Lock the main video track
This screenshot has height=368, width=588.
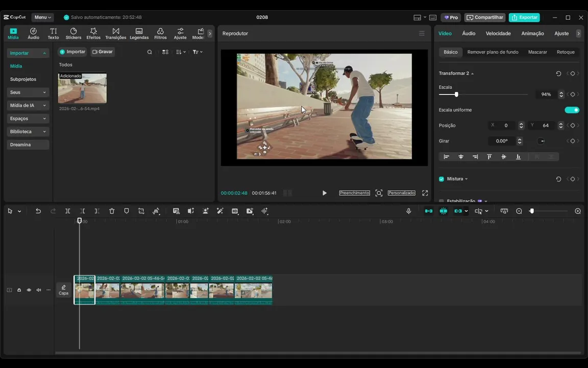pos(19,290)
